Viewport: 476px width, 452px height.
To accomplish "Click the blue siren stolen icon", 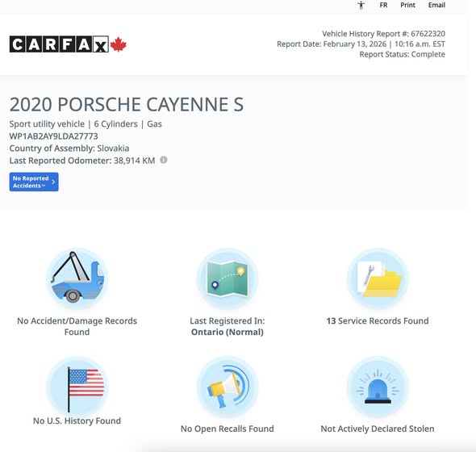I will tap(378, 387).
